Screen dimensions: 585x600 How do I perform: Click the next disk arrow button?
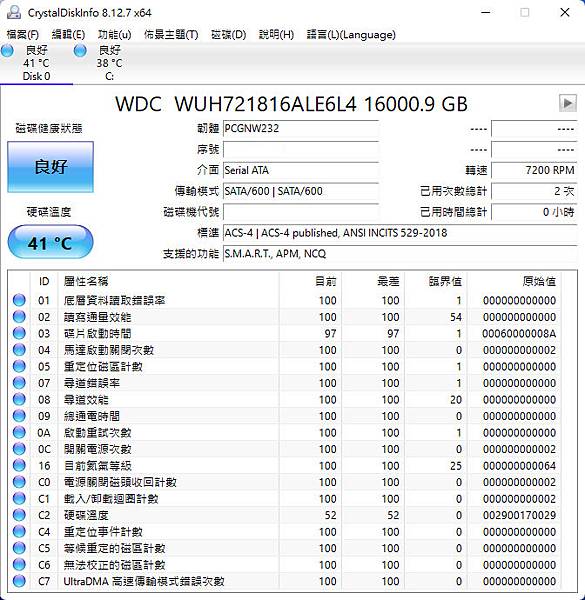(568, 103)
